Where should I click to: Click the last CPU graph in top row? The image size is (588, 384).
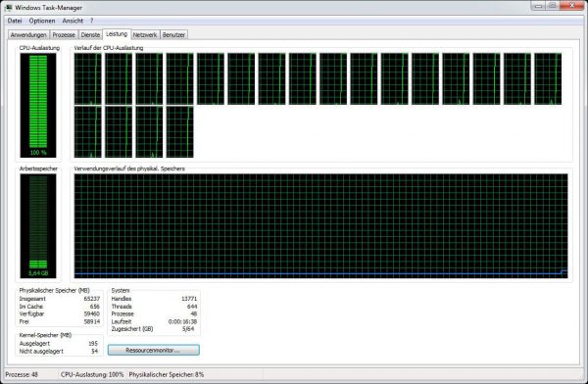pos(548,78)
